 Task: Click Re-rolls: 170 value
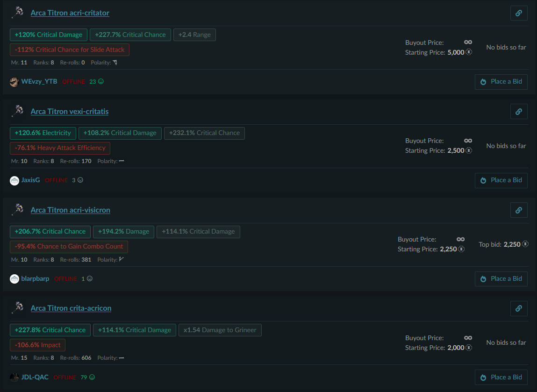click(86, 161)
